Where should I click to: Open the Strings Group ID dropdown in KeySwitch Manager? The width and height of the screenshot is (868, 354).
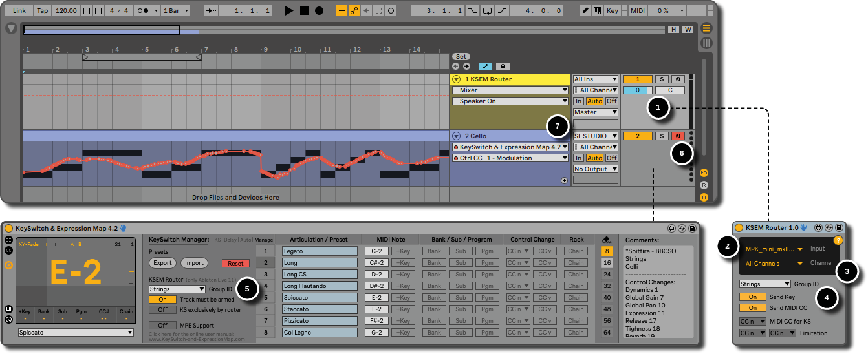coord(177,289)
